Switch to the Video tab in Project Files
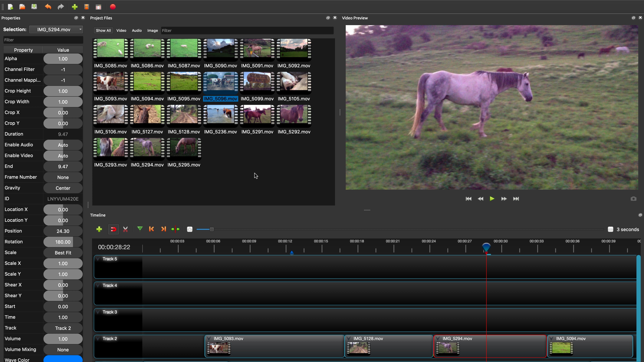The image size is (644, 362). tap(121, 30)
